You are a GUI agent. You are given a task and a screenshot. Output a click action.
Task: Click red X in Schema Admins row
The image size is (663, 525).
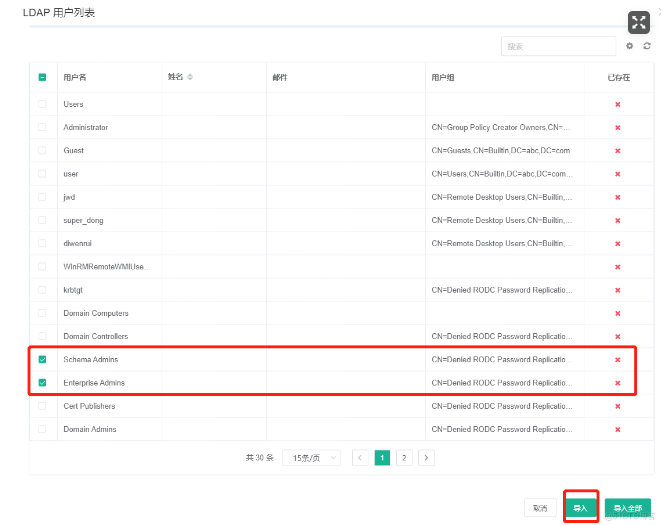click(618, 360)
